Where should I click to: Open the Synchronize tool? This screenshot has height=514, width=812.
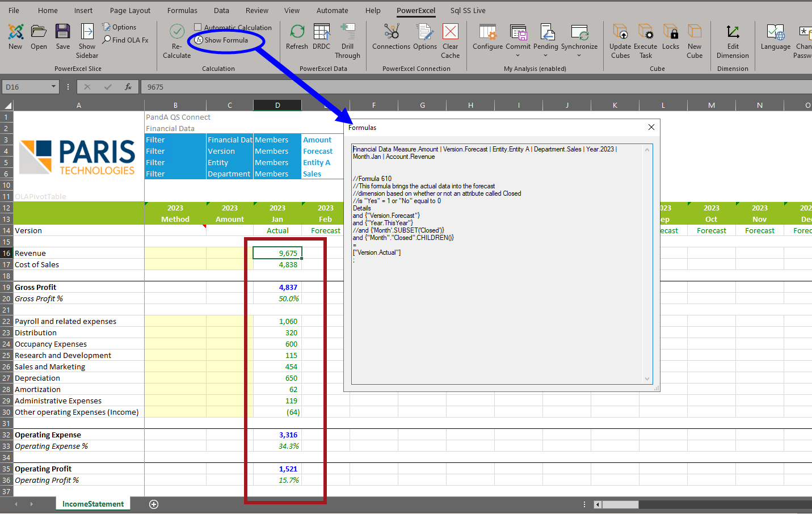pyautogui.click(x=579, y=37)
